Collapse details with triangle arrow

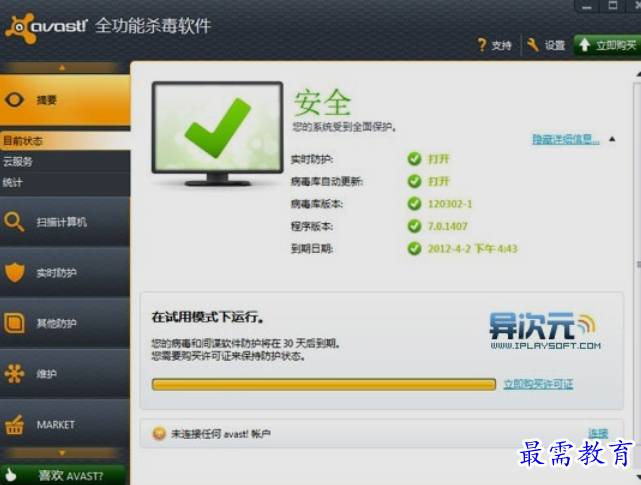coord(612,139)
